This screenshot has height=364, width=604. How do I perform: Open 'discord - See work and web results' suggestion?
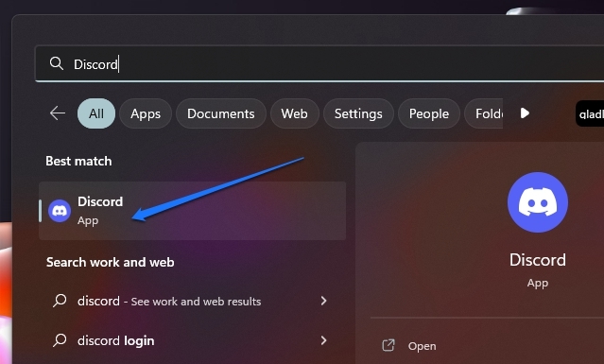click(191, 301)
